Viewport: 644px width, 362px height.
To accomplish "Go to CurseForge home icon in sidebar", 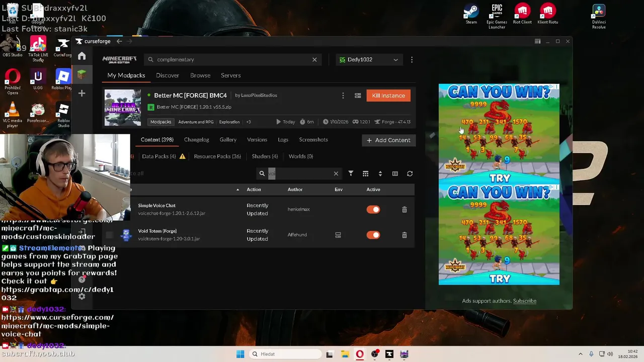I will [x=82, y=56].
